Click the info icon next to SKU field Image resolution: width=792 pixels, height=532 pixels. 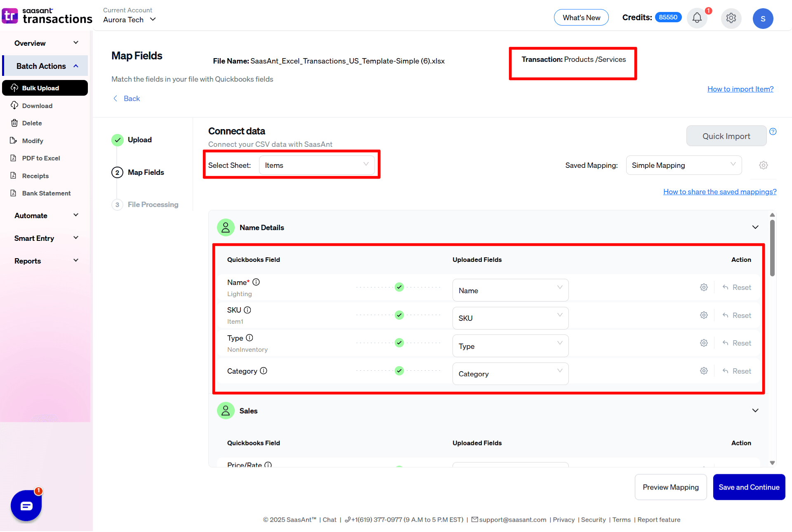tap(247, 310)
